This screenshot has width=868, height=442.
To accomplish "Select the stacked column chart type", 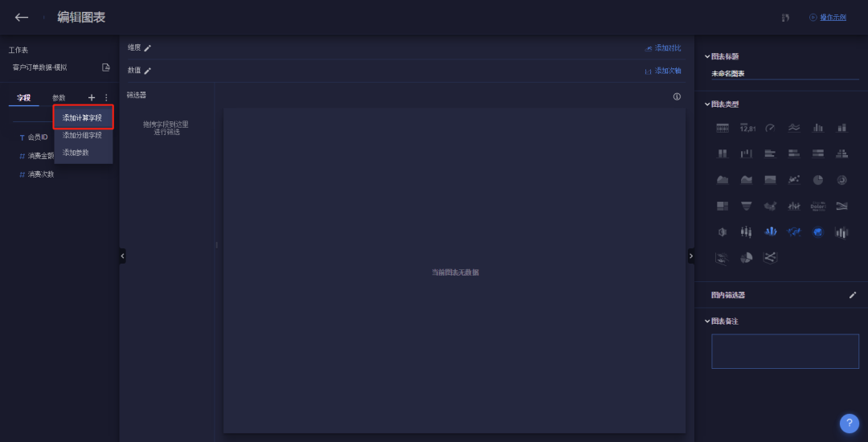I will tap(841, 128).
